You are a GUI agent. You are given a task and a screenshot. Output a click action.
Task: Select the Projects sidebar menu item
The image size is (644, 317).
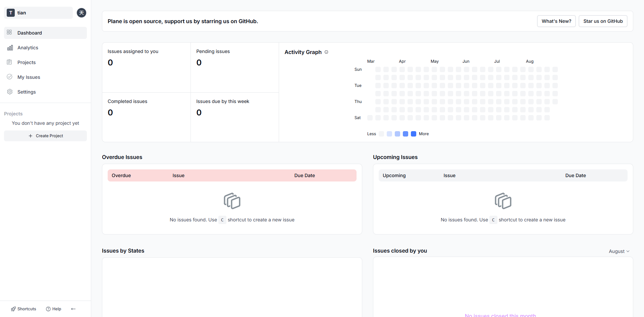click(45, 62)
